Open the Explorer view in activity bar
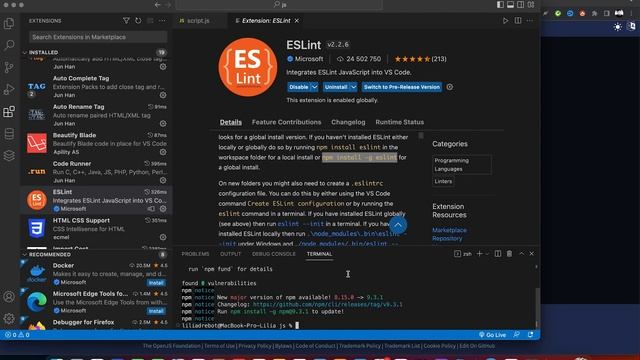640x360 pixels. click(9, 23)
